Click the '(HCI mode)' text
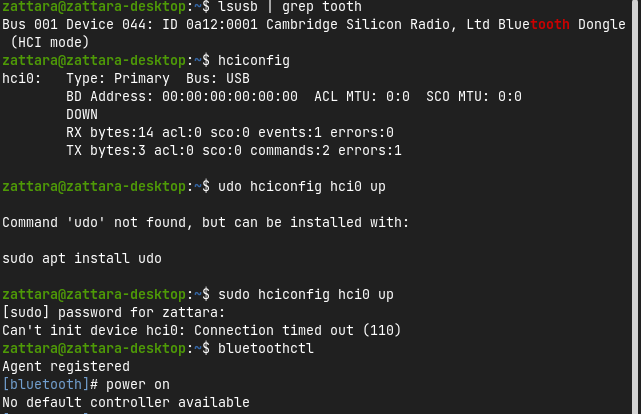 tap(50, 43)
